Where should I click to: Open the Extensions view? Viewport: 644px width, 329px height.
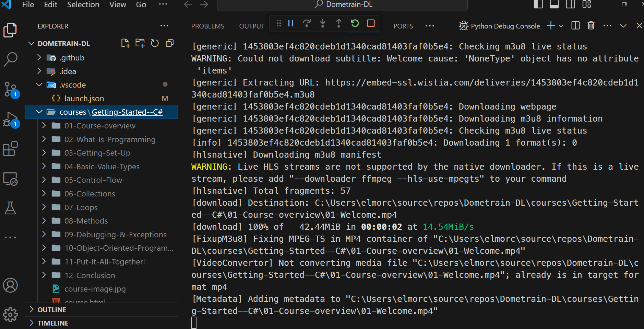tap(10, 149)
